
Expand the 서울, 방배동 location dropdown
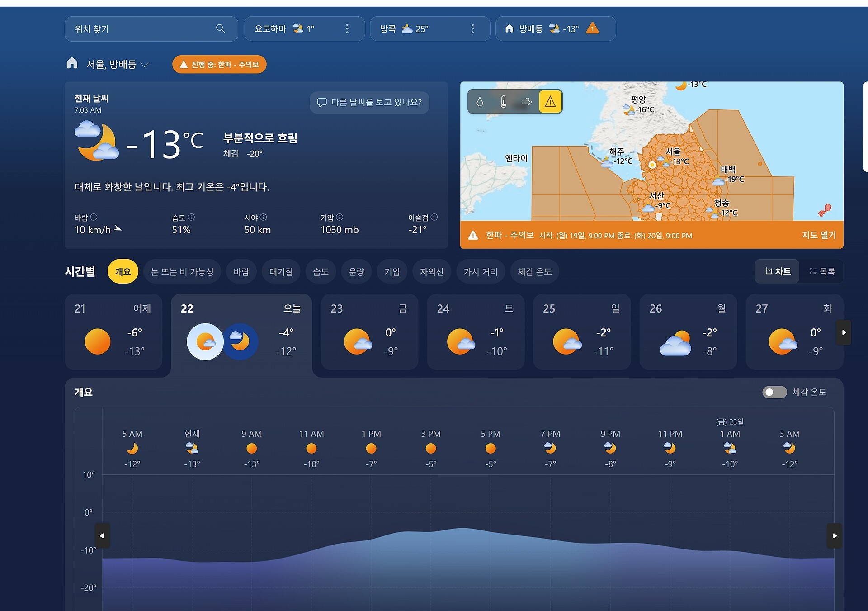[x=145, y=65]
